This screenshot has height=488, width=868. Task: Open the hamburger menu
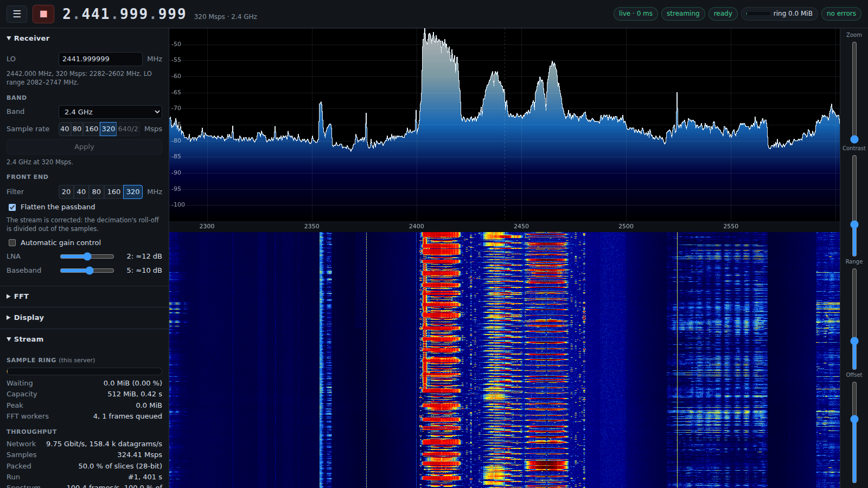[17, 14]
